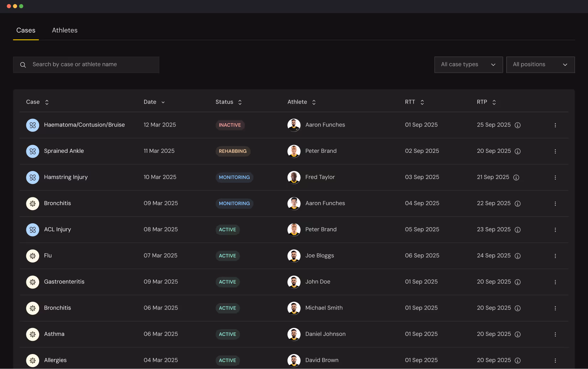
Task: Click the virus icon next to the Flu case
Action: [32, 256]
